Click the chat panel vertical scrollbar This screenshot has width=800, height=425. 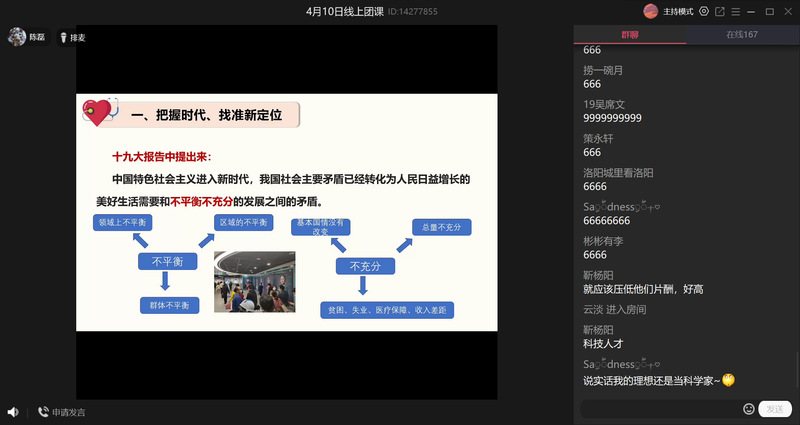pos(796,370)
